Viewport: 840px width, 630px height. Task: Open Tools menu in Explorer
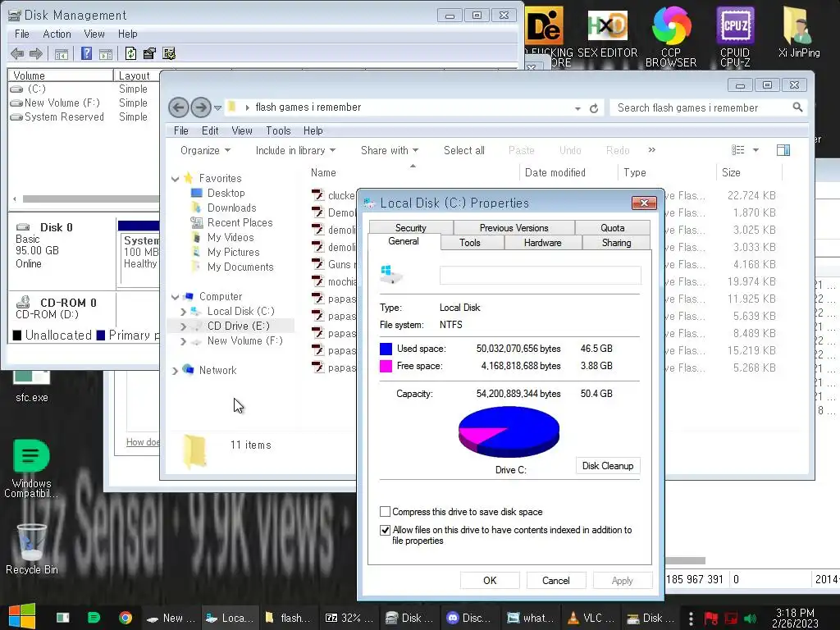278,130
